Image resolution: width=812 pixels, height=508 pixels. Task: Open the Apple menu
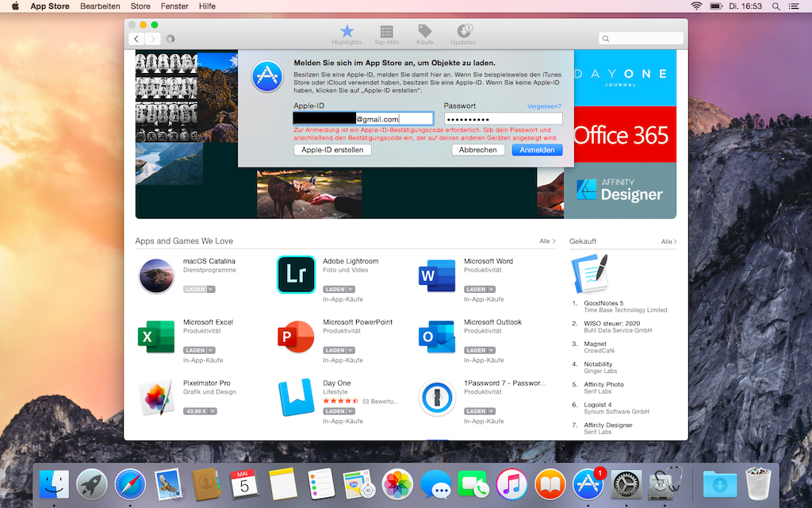[x=15, y=6]
